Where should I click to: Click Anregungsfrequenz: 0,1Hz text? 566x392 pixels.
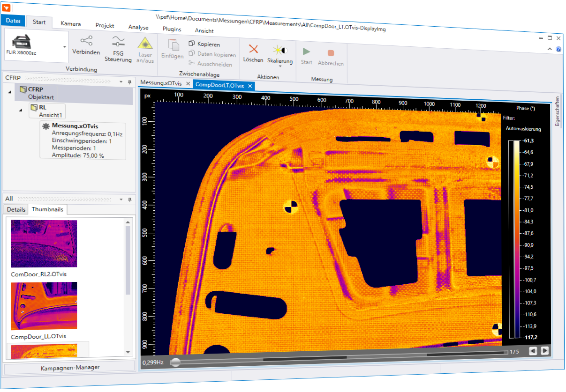click(x=87, y=134)
